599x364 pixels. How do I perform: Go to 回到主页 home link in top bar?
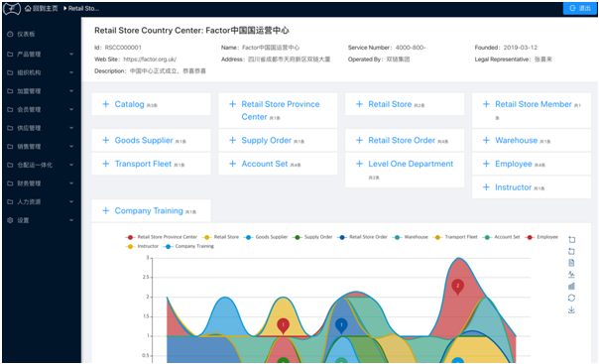pos(42,8)
